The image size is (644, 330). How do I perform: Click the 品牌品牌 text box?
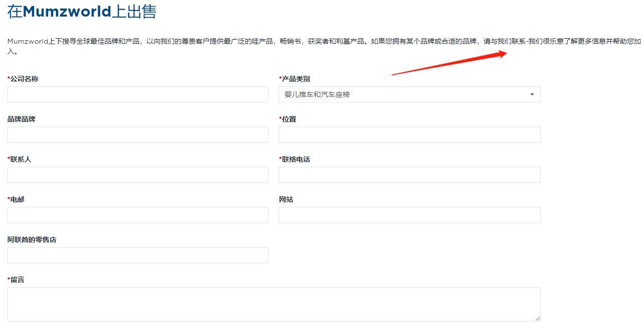[x=138, y=134]
